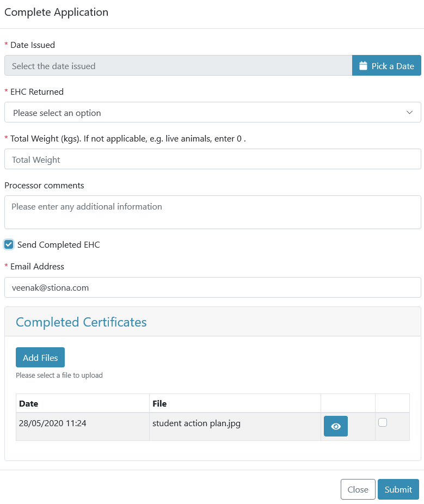Click the Pick a Date button

click(386, 65)
